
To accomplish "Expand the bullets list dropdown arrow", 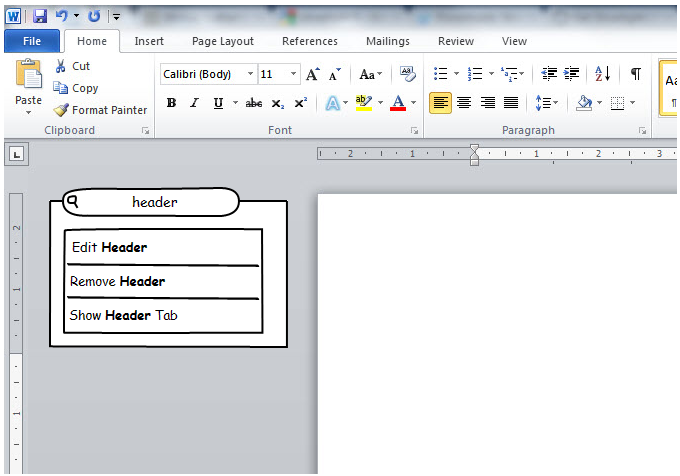I will (x=456, y=74).
